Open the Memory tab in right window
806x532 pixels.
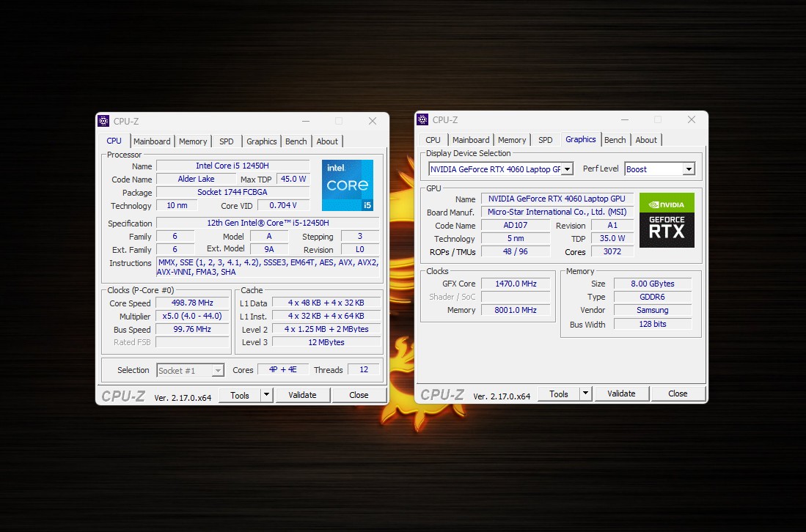pos(512,140)
